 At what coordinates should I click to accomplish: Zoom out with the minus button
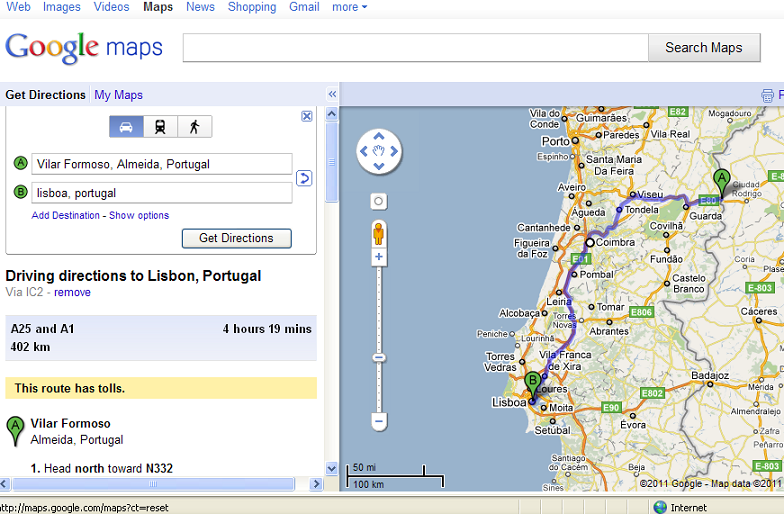[x=378, y=421]
